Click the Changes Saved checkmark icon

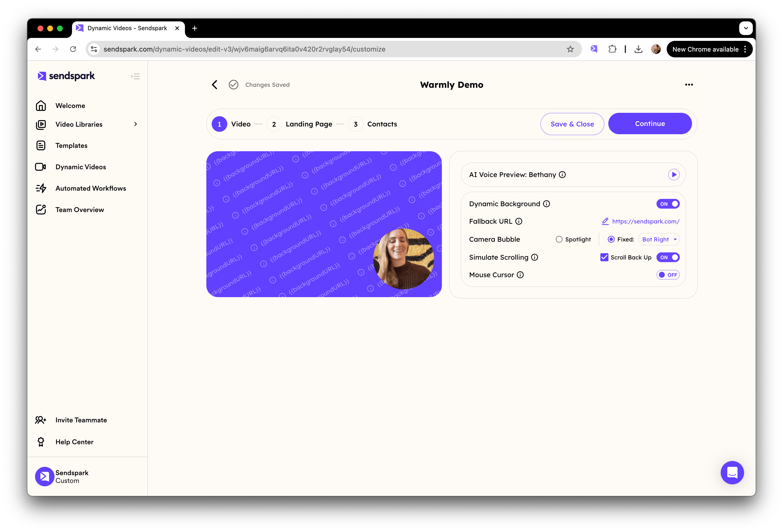point(234,85)
